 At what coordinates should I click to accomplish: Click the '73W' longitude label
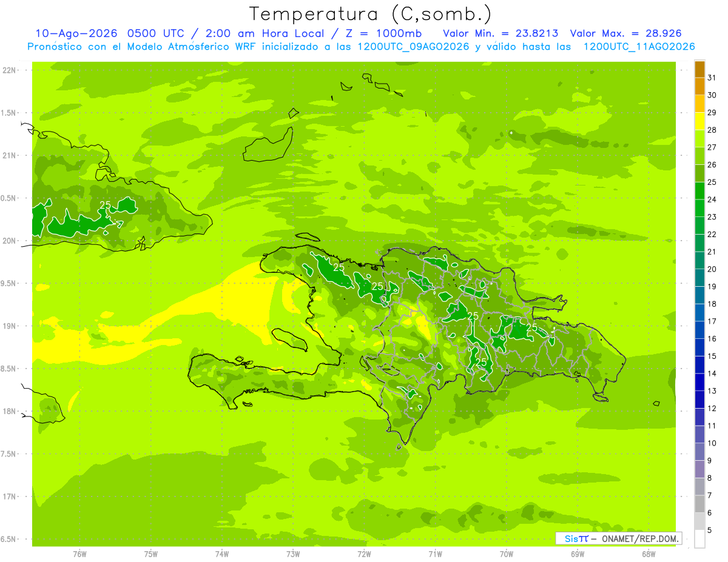point(293,554)
